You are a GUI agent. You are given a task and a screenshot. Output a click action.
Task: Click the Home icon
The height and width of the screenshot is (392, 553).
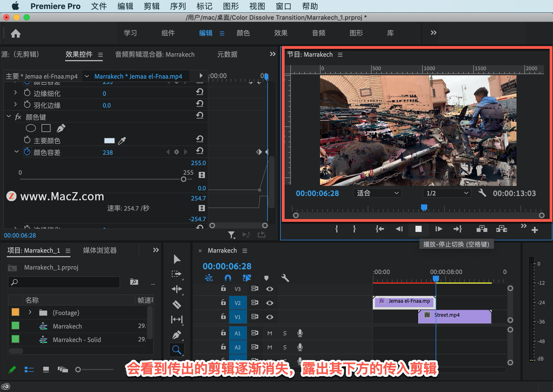pos(16,33)
